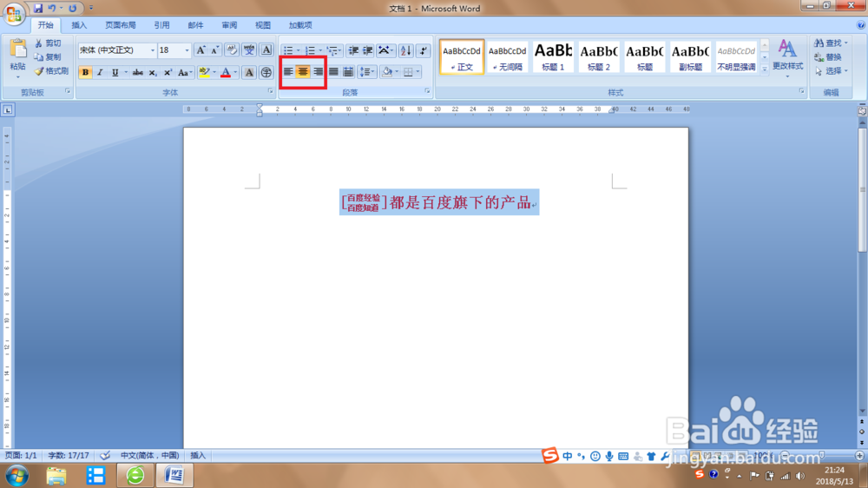The image size is (868, 488).
Task: Switch to the 页面布局 (Page Layout) tab
Action: [121, 25]
